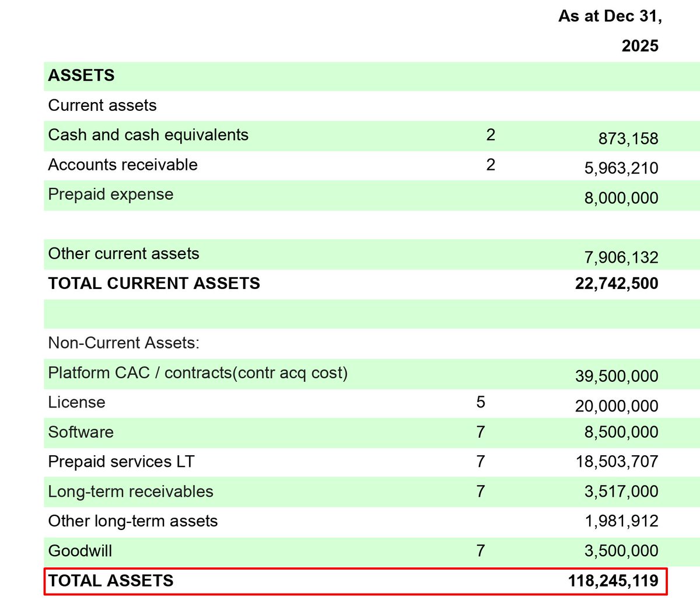Select note number 7 in the Goodwill row
The width and height of the screenshot is (700, 607).
pos(481,551)
